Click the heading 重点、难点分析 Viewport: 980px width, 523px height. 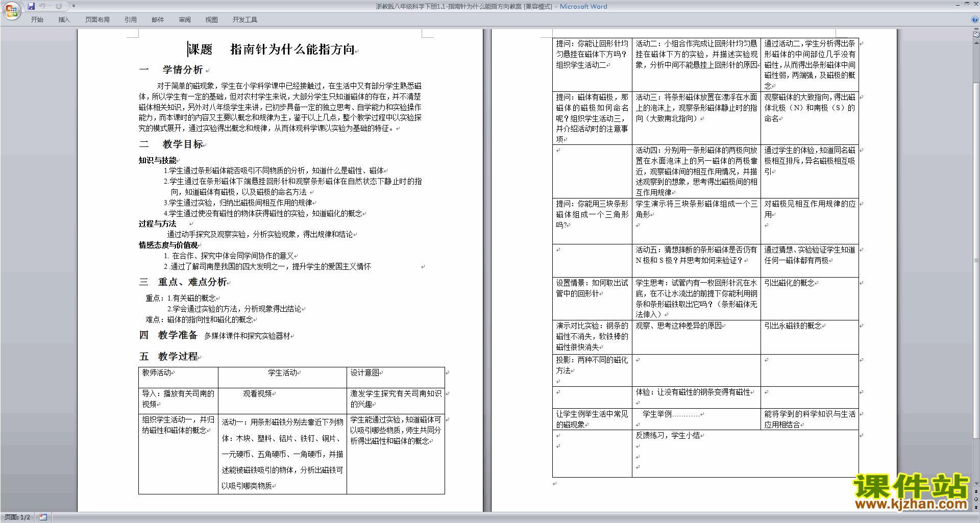click(x=192, y=282)
